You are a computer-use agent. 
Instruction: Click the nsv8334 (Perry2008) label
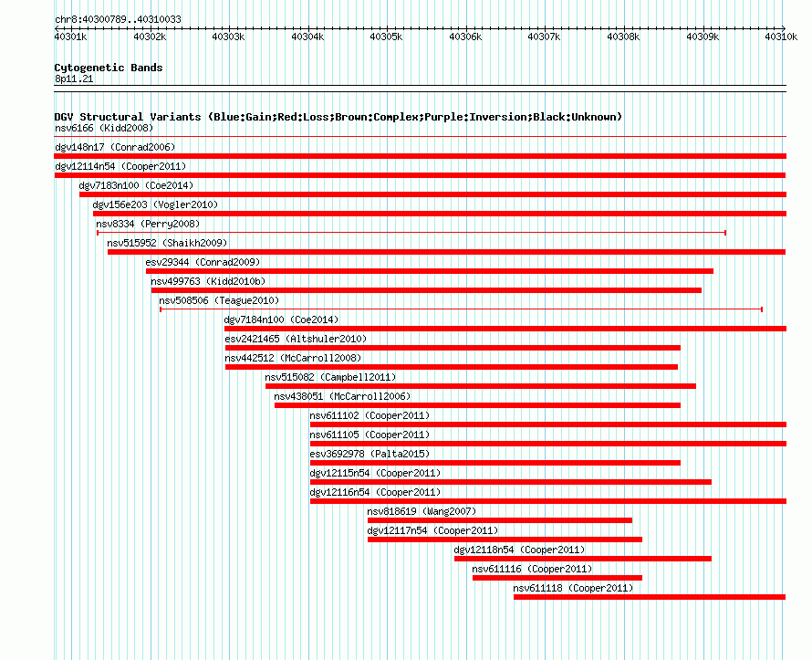click(148, 224)
